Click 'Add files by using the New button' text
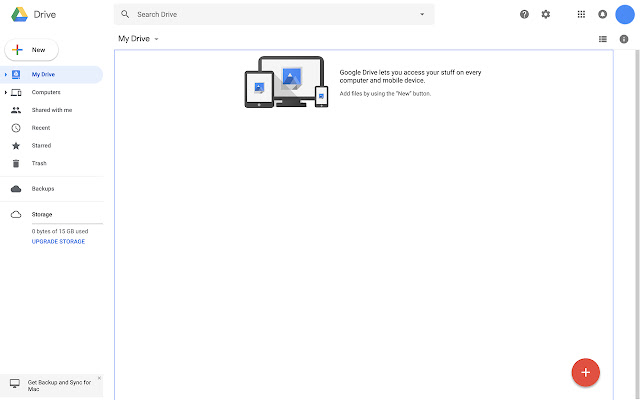640x400 pixels. pyautogui.click(x=385, y=93)
